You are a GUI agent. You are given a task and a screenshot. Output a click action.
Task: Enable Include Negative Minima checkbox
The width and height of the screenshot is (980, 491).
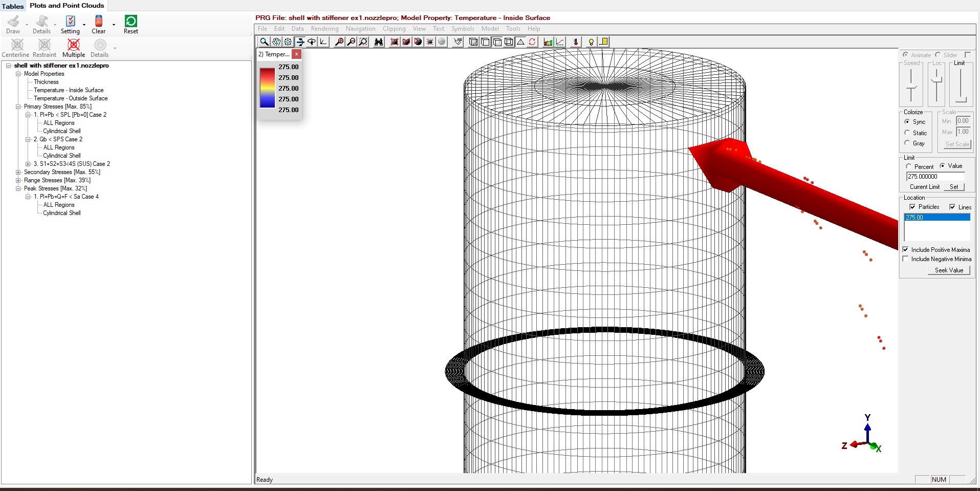(906, 259)
